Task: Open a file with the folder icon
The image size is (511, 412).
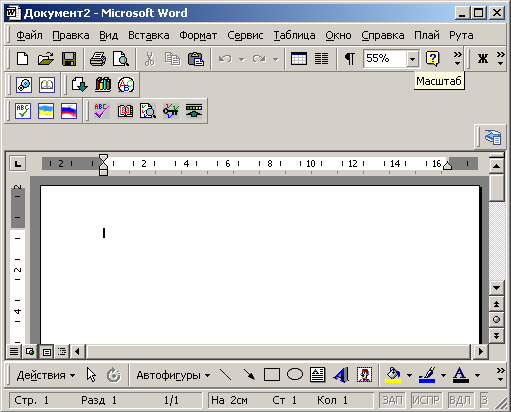Action: point(46,59)
